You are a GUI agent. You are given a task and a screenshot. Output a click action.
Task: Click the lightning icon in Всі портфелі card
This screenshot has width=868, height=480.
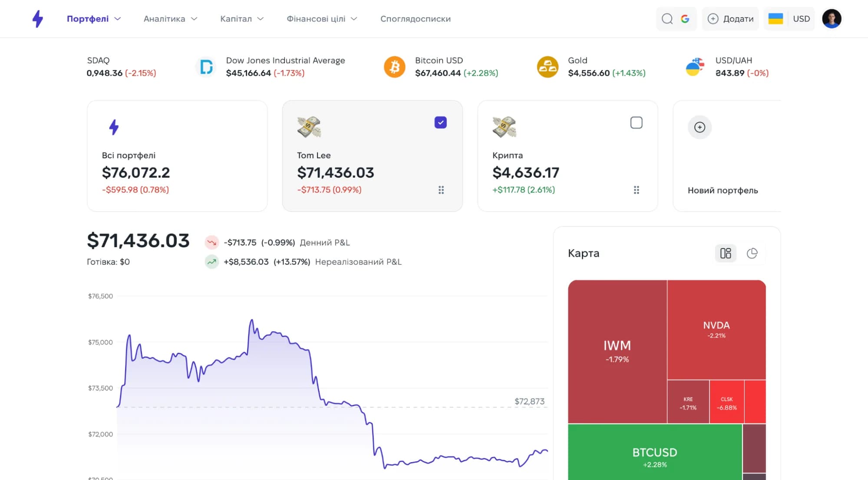tap(114, 127)
